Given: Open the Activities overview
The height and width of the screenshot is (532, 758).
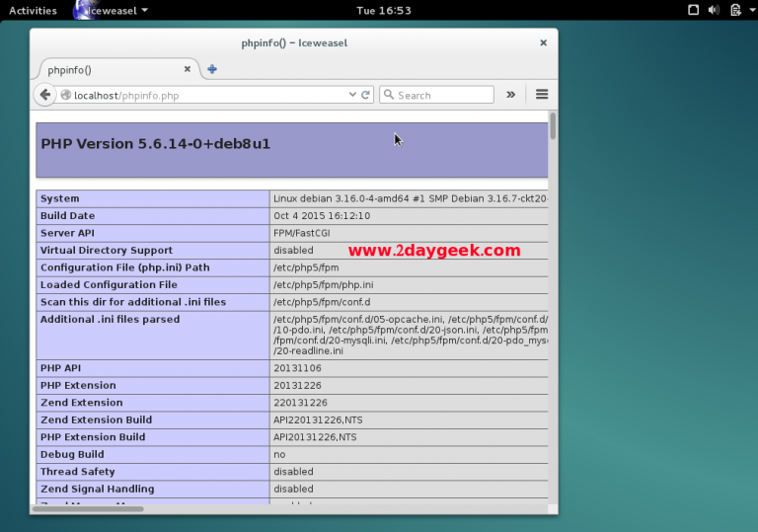Looking at the screenshot, I should click(x=33, y=10).
